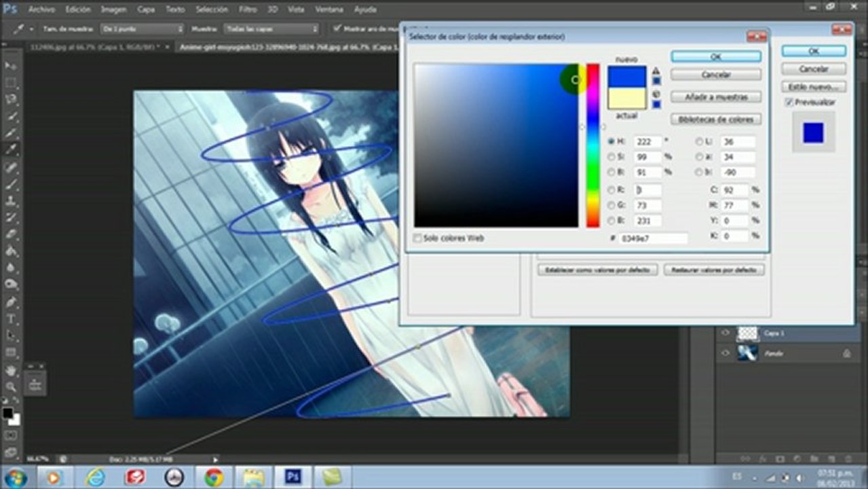Select the S saturation radio button
Image resolution: width=868 pixels, height=489 pixels.
tap(611, 157)
